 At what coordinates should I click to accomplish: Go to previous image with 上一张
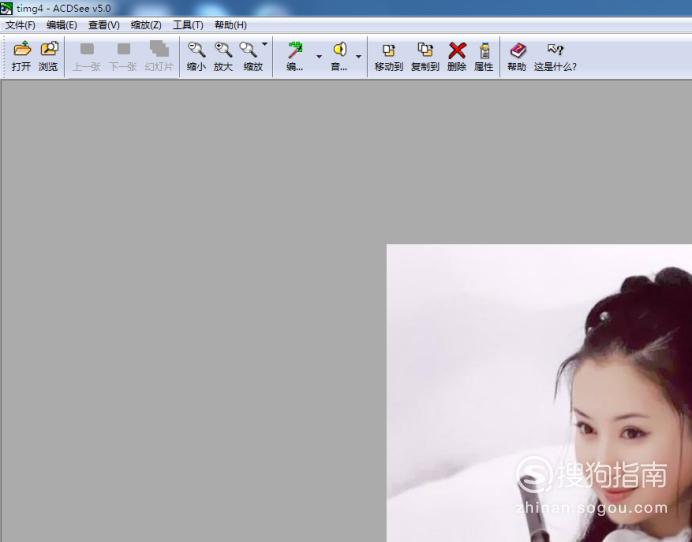point(86,56)
